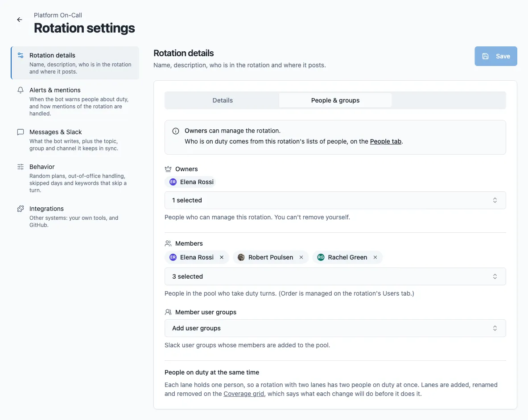Click 'Owners can manage the rotation.' text

pyautogui.click(x=232, y=131)
